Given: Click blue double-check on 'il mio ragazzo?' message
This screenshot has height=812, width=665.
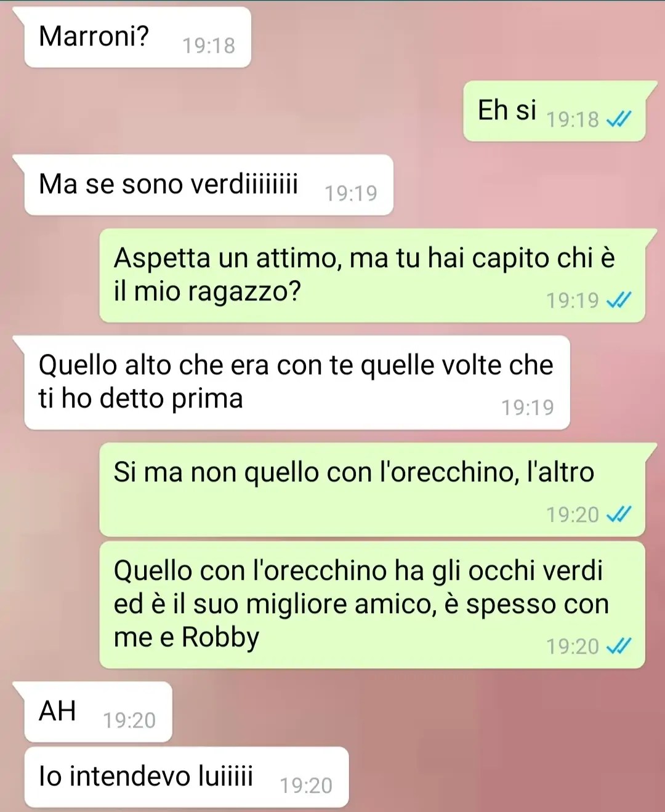Looking at the screenshot, I should pyautogui.click(x=619, y=300).
